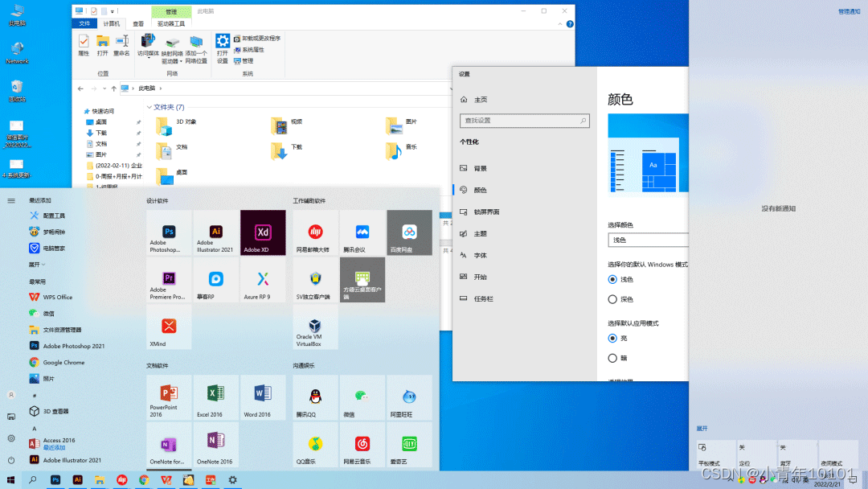Show hidden system tray icons chevron

point(730,479)
